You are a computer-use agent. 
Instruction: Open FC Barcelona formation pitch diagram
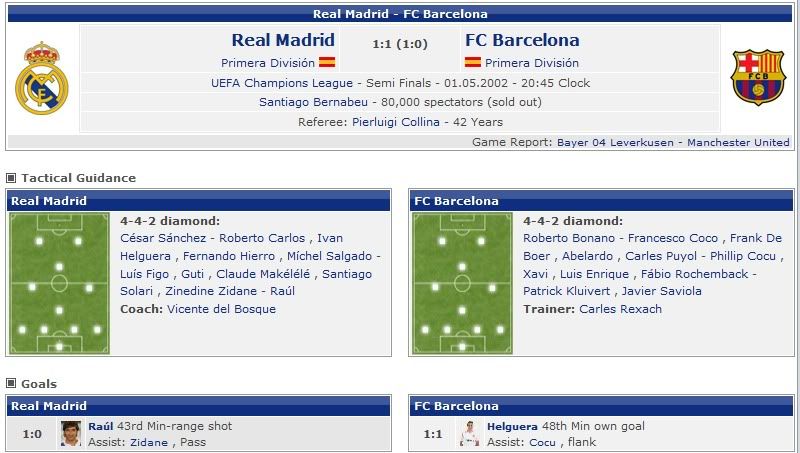click(462, 283)
